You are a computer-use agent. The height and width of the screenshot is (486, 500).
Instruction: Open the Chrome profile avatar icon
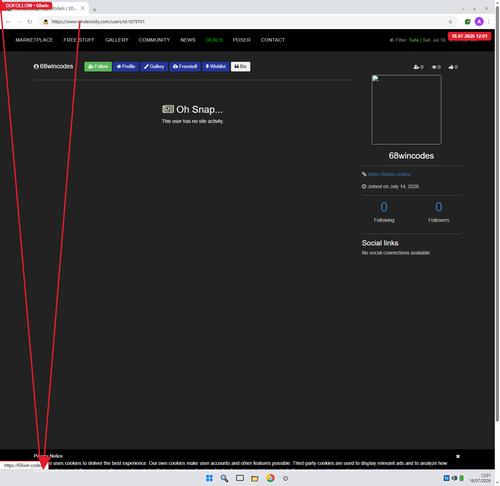pyautogui.click(x=479, y=22)
